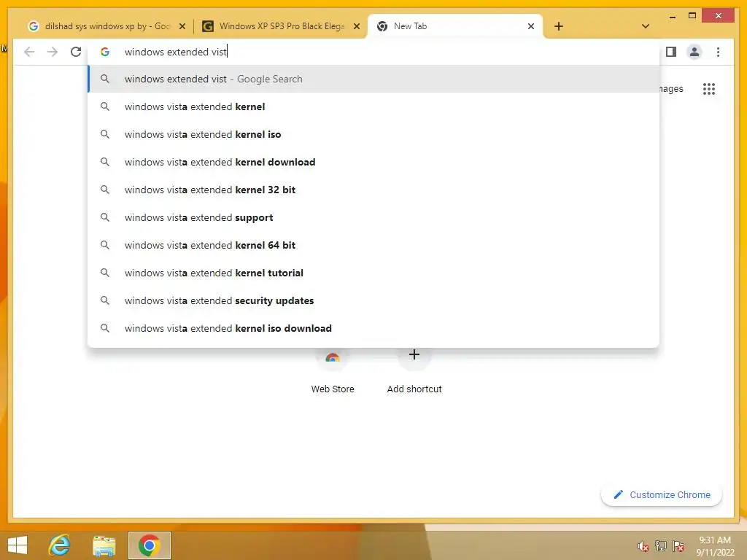
Task: Click the Add shortcut plus button
Action: coord(414,355)
